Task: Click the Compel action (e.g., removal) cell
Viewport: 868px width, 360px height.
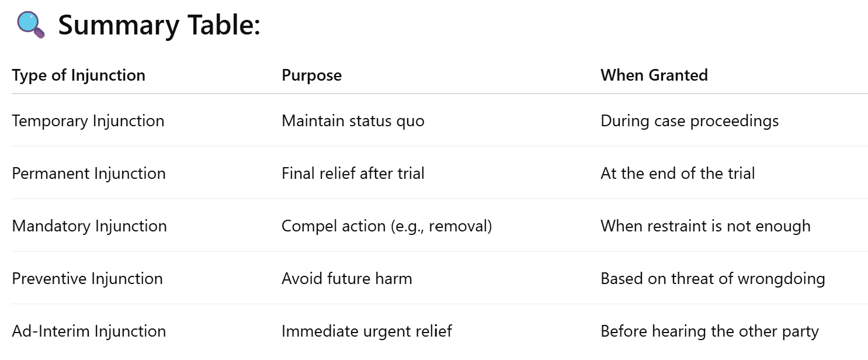Action: pos(387,226)
